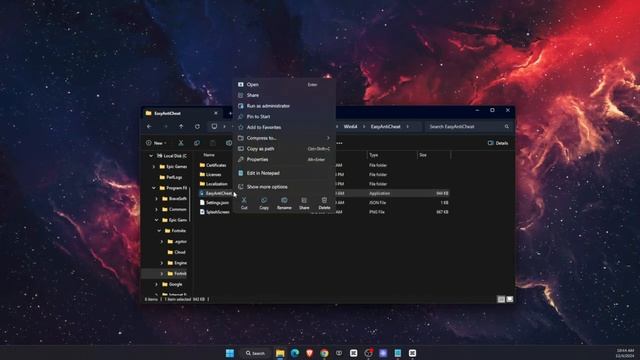The height and width of the screenshot is (360, 640).
Task: Click EasyAntiCheat breadcrumb segment
Action: point(386,127)
